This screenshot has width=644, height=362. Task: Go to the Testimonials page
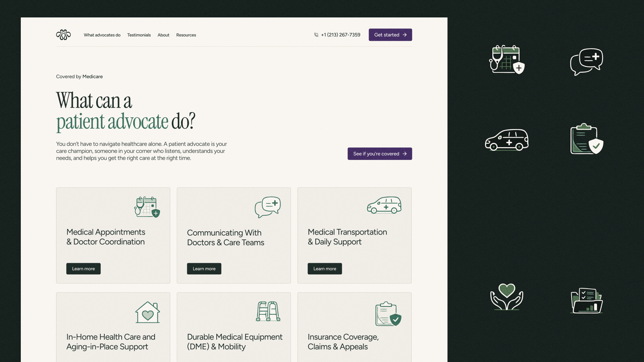click(139, 35)
